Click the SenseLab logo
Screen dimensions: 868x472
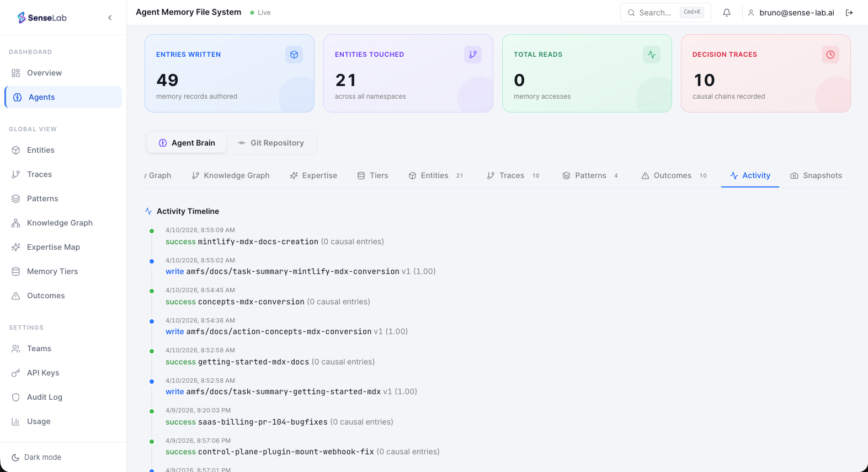(42, 18)
